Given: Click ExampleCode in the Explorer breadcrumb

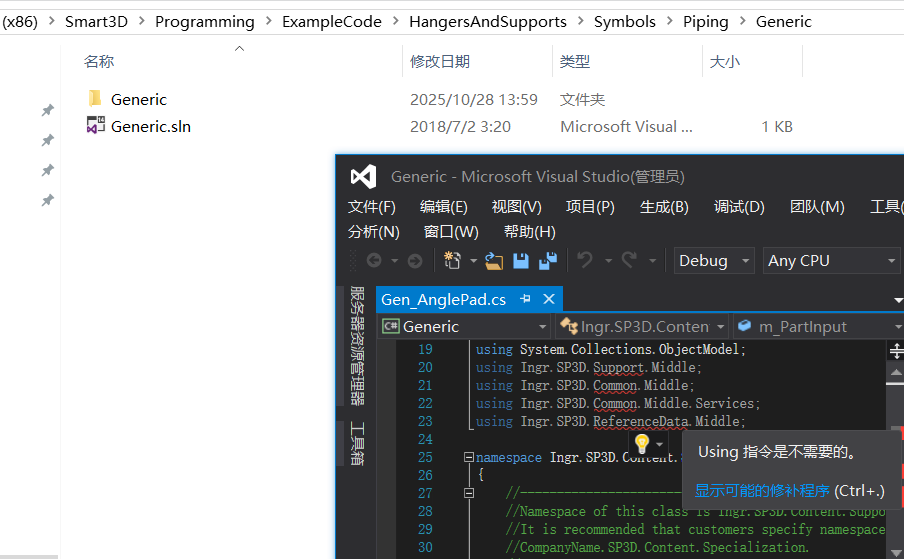Looking at the screenshot, I should tap(332, 22).
